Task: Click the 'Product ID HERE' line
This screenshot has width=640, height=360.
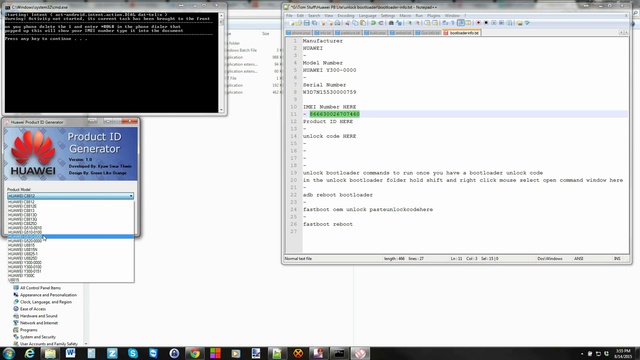Action: 328,122
